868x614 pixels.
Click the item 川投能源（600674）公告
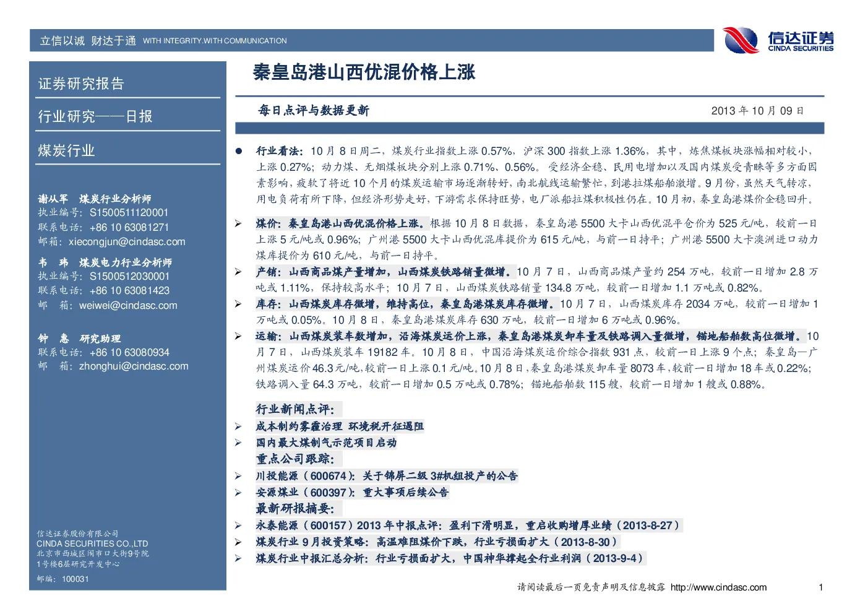pos(387,476)
